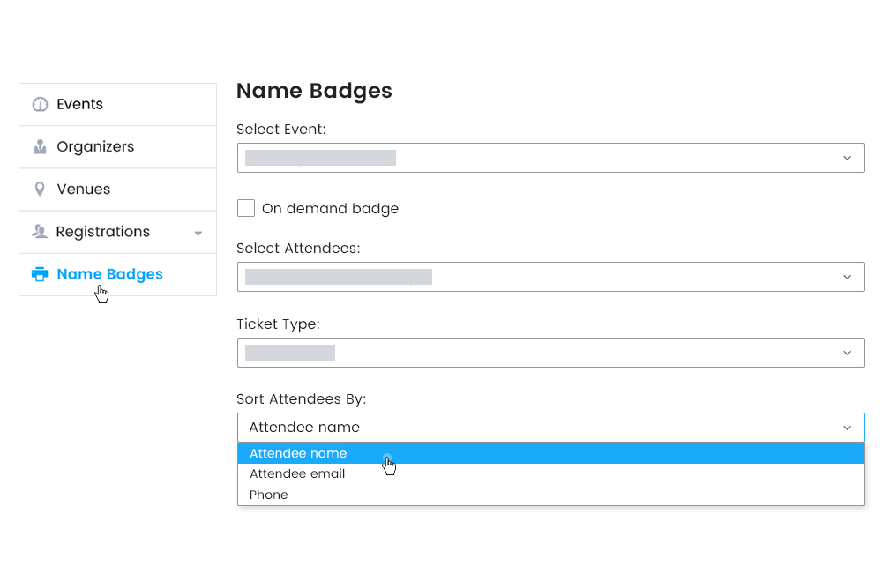Open the Name Badges section
Image resolution: width=882 pixels, height=588 pixels.
click(109, 274)
